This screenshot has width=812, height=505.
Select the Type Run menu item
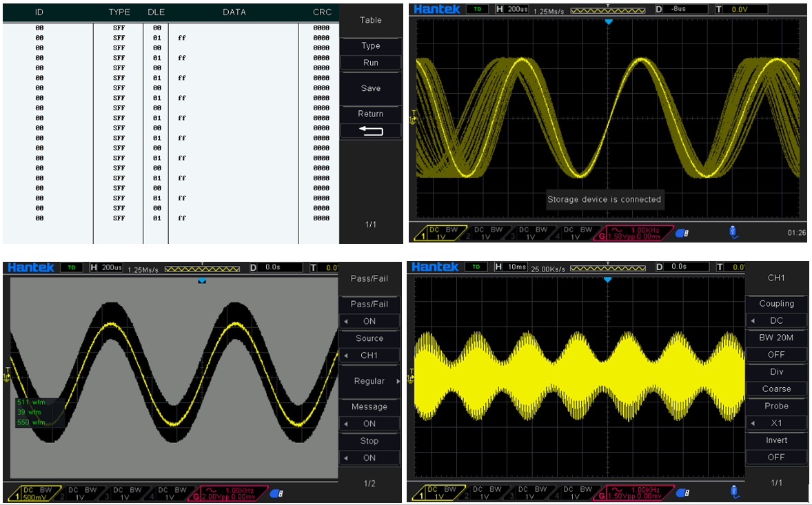tap(370, 63)
